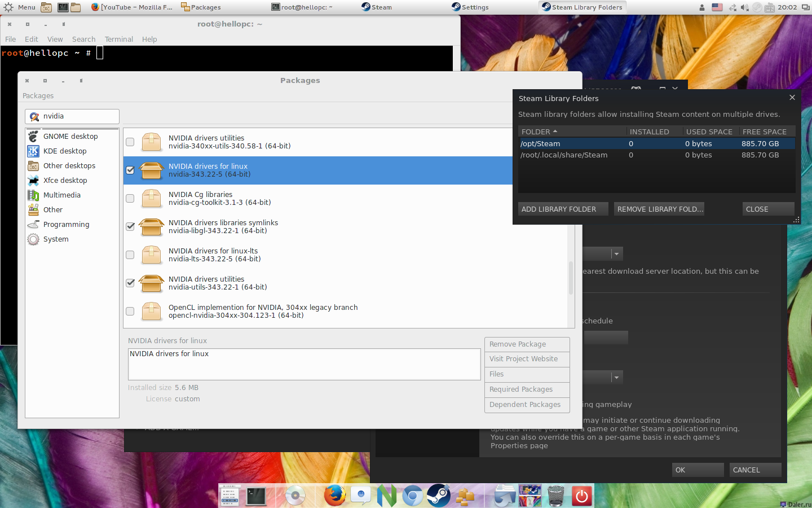The width and height of the screenshot is (812, 508).
Task: Open the trash can in the dock
Action: (556, 496)
